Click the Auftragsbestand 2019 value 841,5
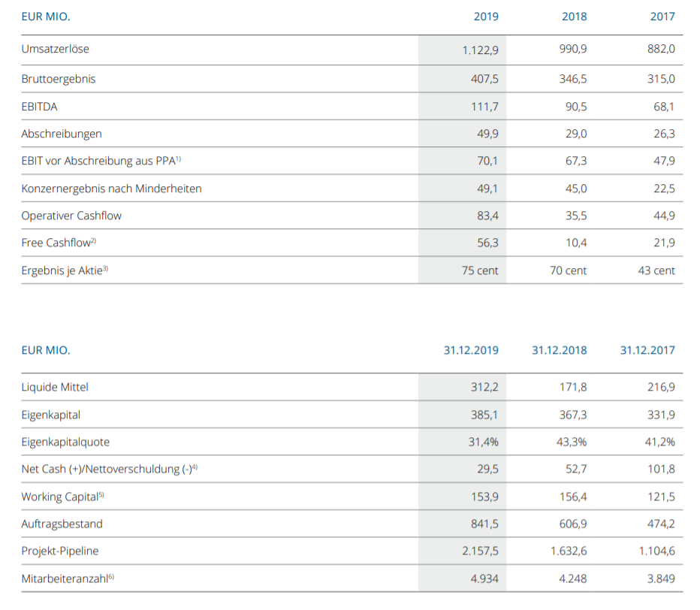This screenshot has height=610, width=700. click(484, 524)
